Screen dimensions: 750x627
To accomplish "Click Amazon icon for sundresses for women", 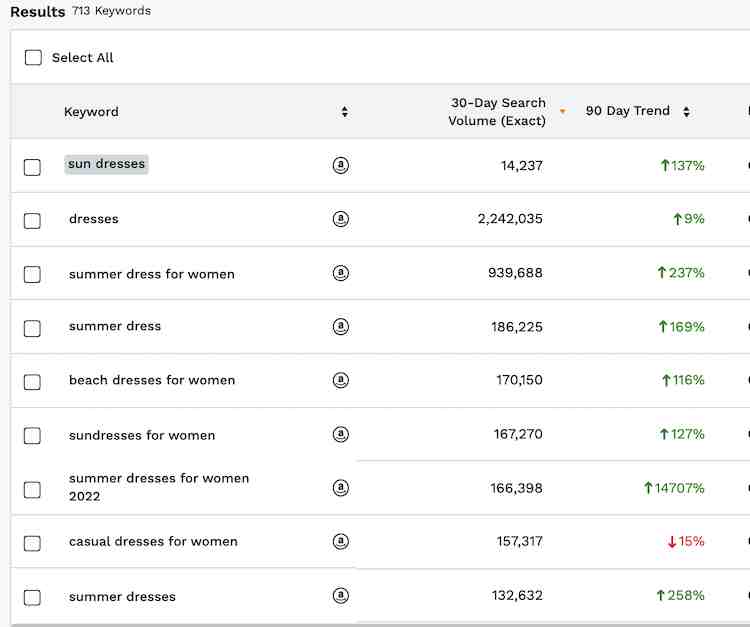I will 341,434.
